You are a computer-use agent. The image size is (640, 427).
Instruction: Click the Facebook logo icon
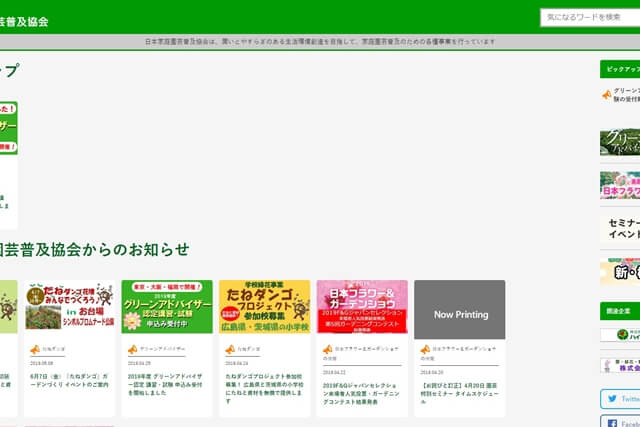click(612, 423)
